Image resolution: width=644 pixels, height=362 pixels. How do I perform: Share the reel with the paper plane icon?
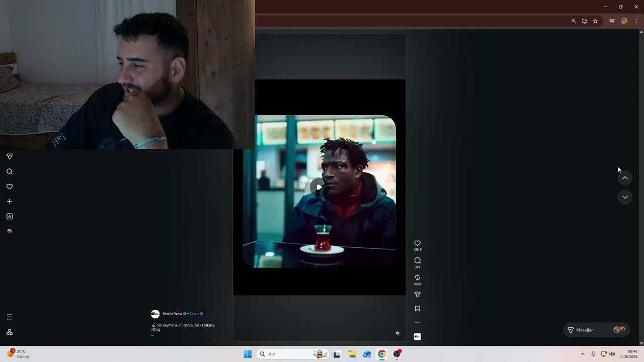point(417,295)
